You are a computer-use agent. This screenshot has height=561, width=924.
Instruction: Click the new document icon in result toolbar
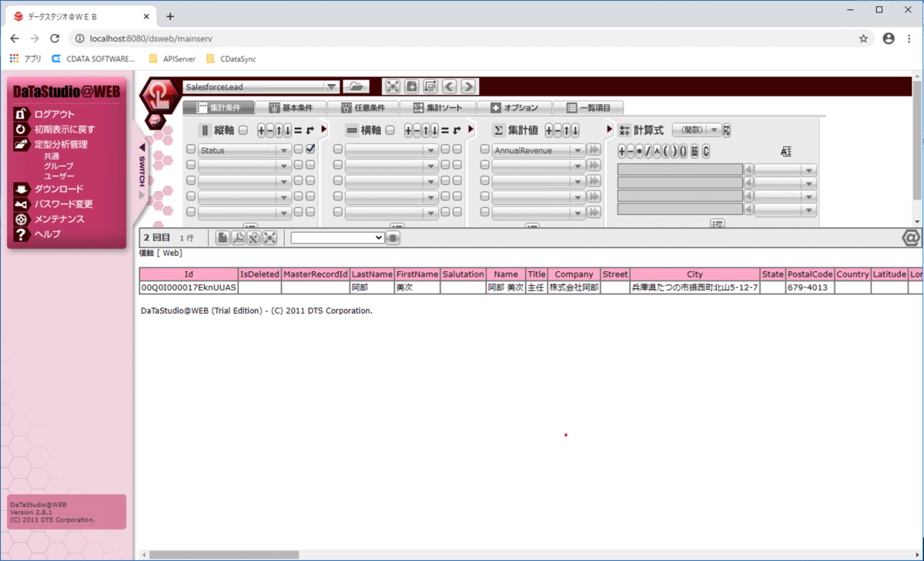click(222, 238)
